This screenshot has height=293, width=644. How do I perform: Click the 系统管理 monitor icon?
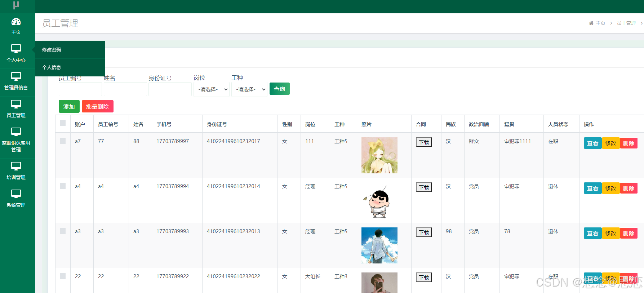point(16,194)
